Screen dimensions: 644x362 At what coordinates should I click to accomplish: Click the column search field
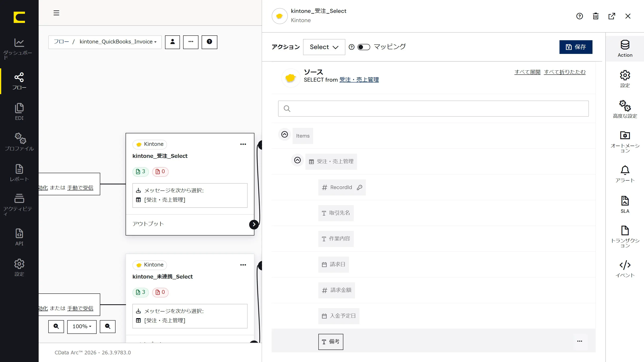click(433, 108)
